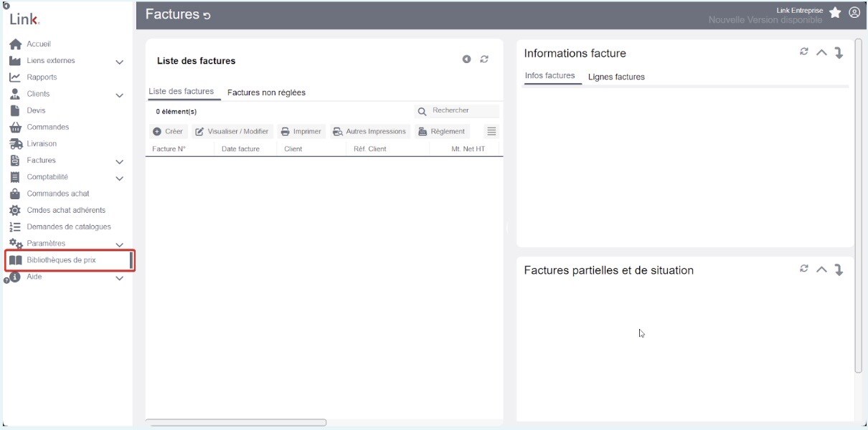868x430 pixels.
Task: Collapse the Informations facture panel
Action: [821, 52]
